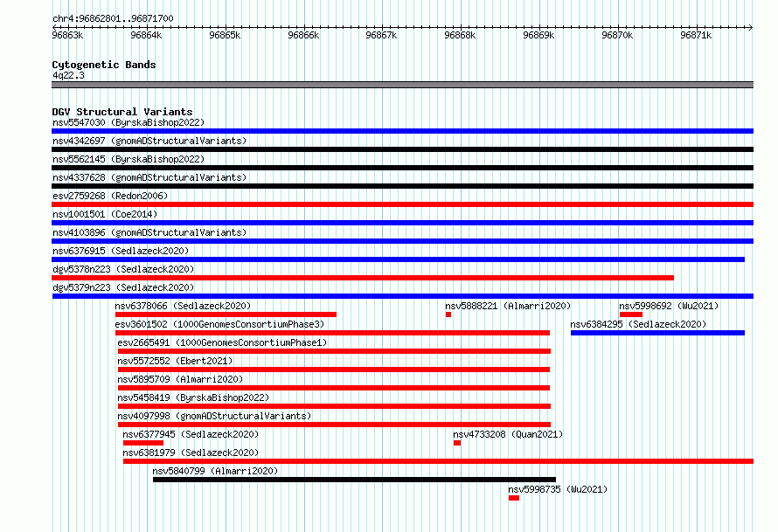This screenshot has width=778, height=532.
Task: Click the small red marker under nsv5888221
Action: (x=448, y=314)
